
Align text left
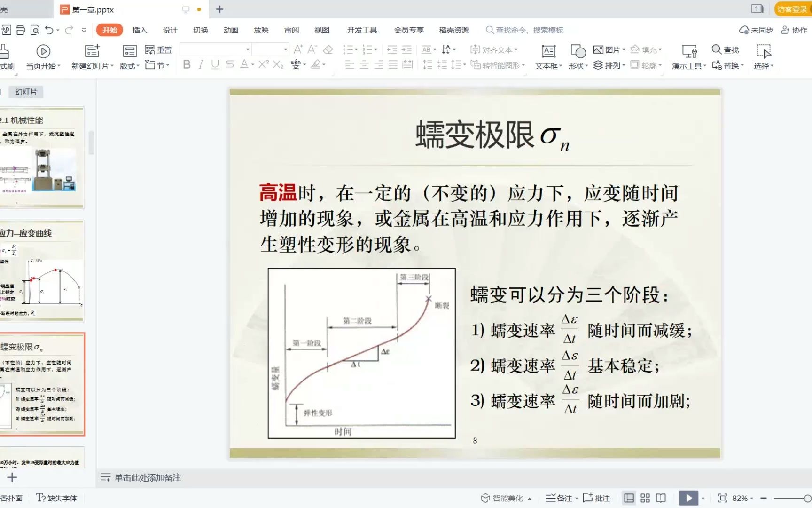click(x=350, y=64)
